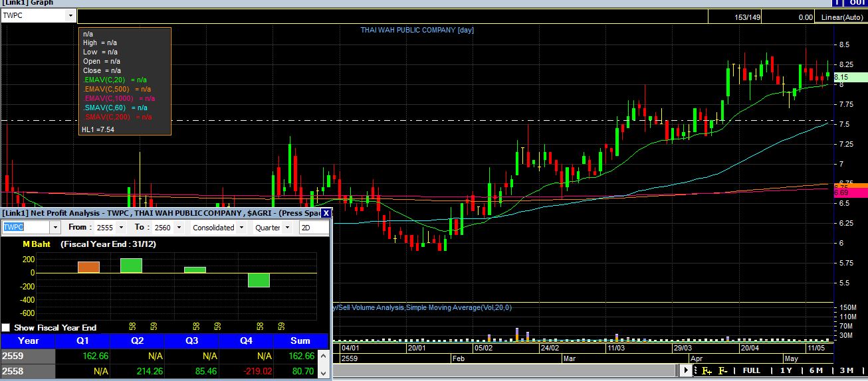Select the 1Y time range
Screen dimensions: 868x381
point(786,370)
